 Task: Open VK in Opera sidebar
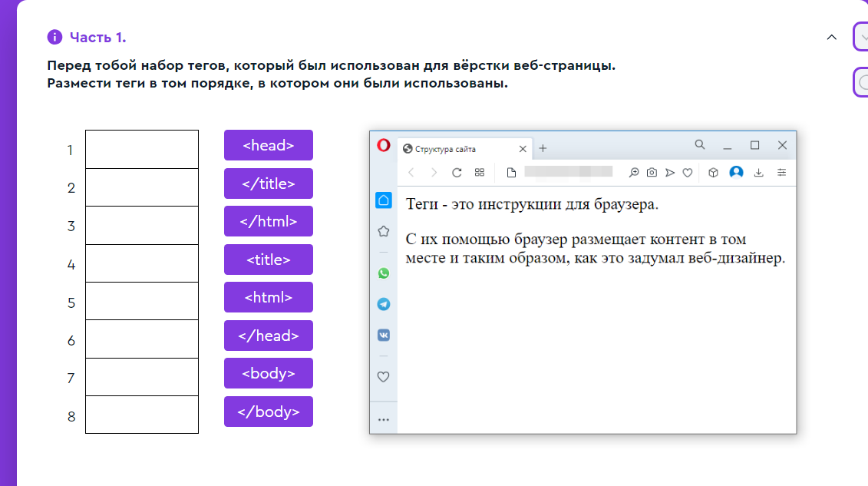coord(384,335)
